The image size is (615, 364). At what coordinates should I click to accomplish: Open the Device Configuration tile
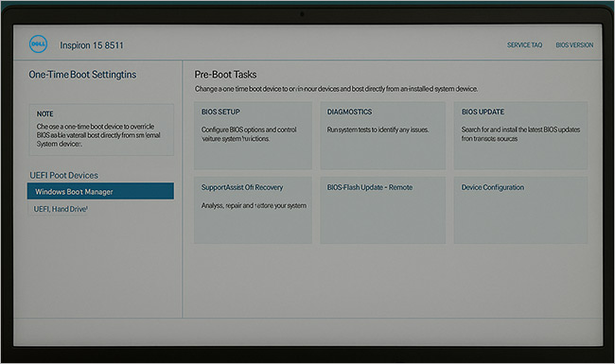click(520, 210)
